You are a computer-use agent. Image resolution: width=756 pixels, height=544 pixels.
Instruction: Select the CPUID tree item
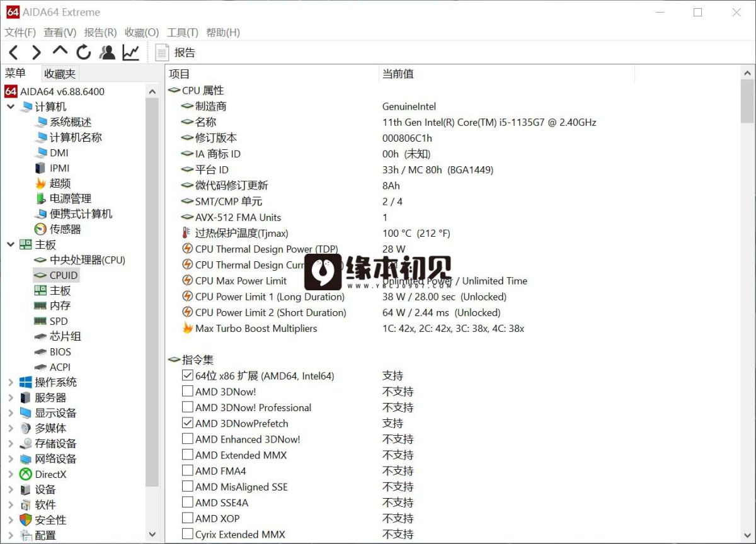56,275
